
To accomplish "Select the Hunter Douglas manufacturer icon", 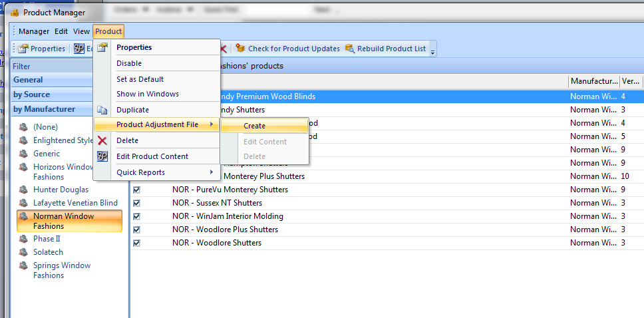I will (23, 190).
